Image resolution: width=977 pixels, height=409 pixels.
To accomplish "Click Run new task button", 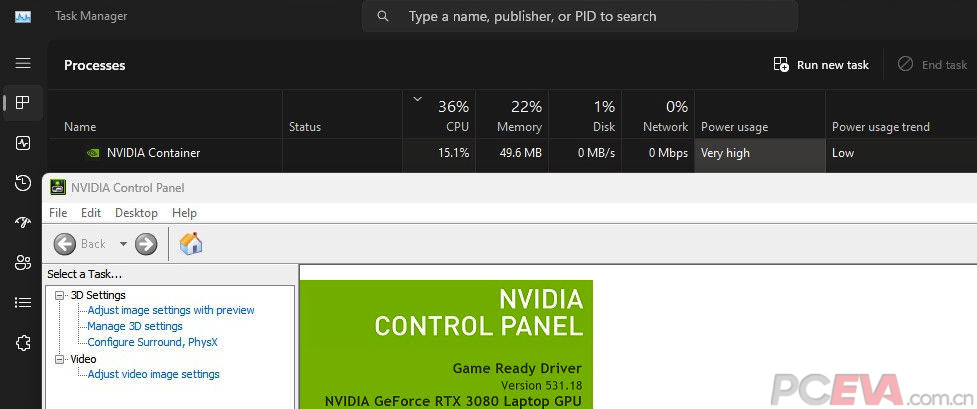I will (x=821, y=65).
